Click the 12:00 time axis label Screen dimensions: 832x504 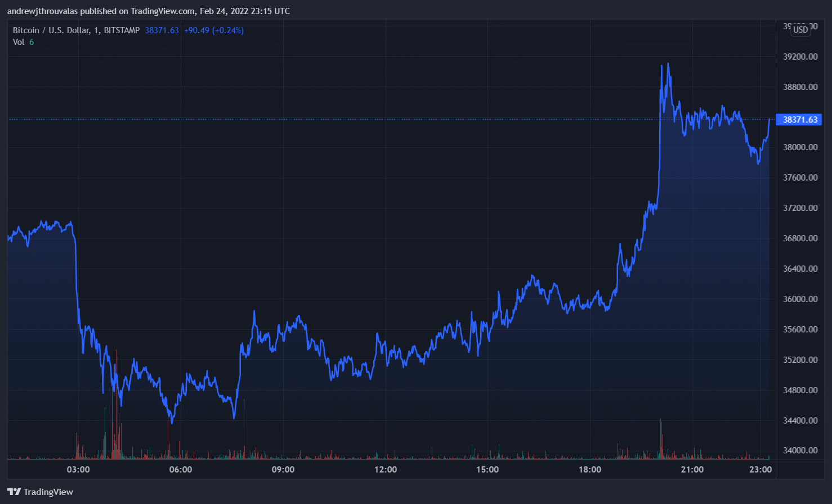(x=386, y=469)
